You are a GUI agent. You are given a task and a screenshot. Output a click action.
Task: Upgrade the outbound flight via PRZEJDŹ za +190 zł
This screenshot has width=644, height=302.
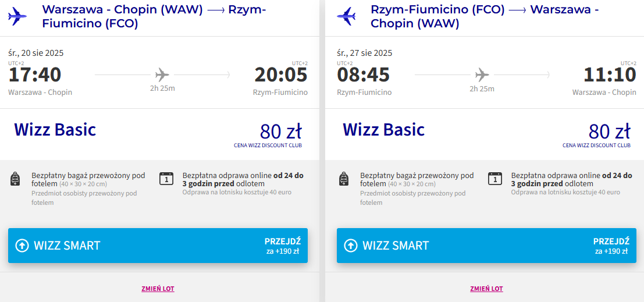(283, 246)
